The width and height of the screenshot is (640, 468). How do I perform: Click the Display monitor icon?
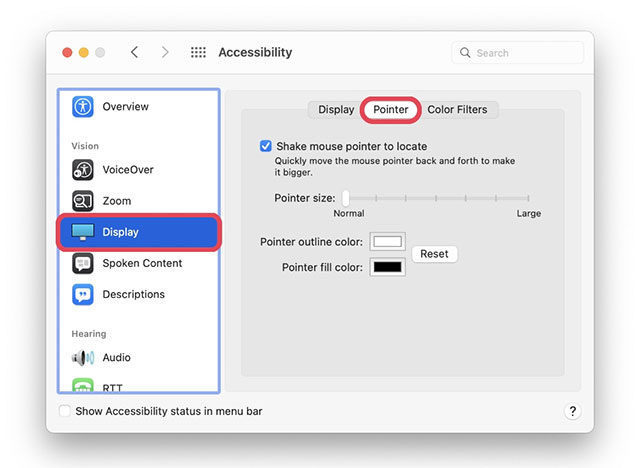[x=83, y=232]
